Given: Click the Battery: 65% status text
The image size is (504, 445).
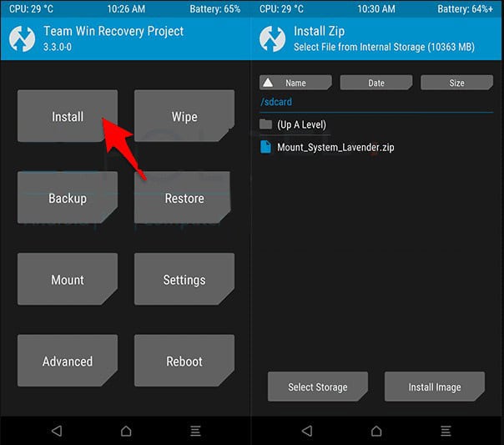Looking at the screenshot, I should [x=215, y=8].
